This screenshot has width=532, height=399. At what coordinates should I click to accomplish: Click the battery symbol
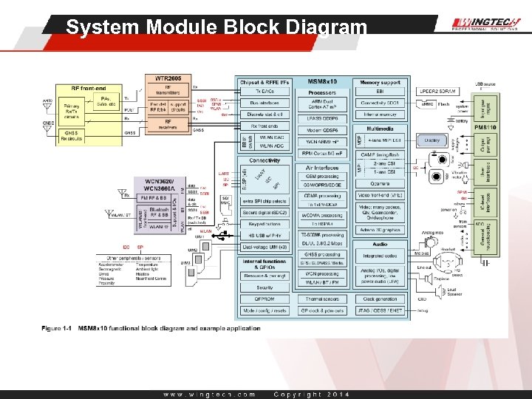[x=451, y=120]
